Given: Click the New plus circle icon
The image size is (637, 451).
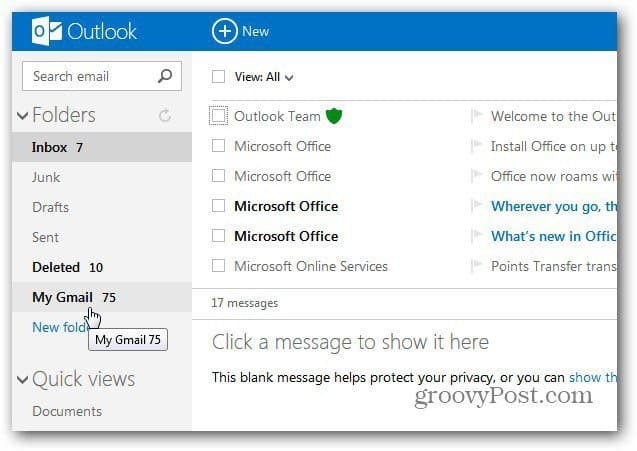Looking at the screenshot, I should [x=224, y=31].
